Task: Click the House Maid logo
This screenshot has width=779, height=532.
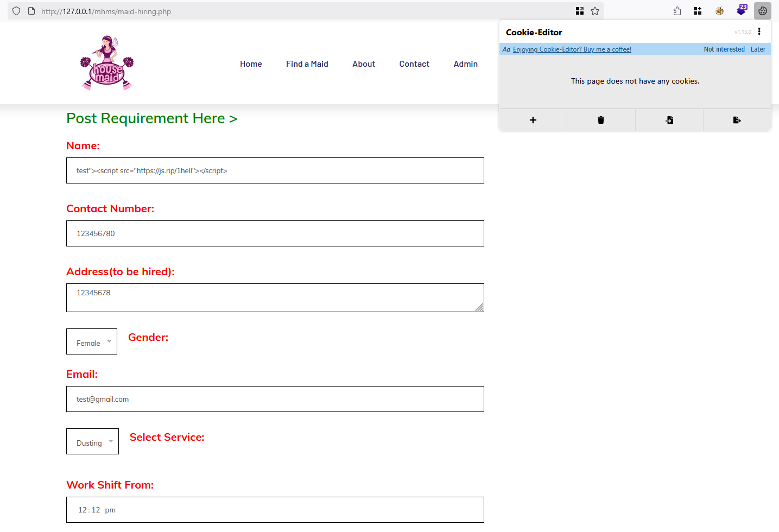Action: click(107, 63)
